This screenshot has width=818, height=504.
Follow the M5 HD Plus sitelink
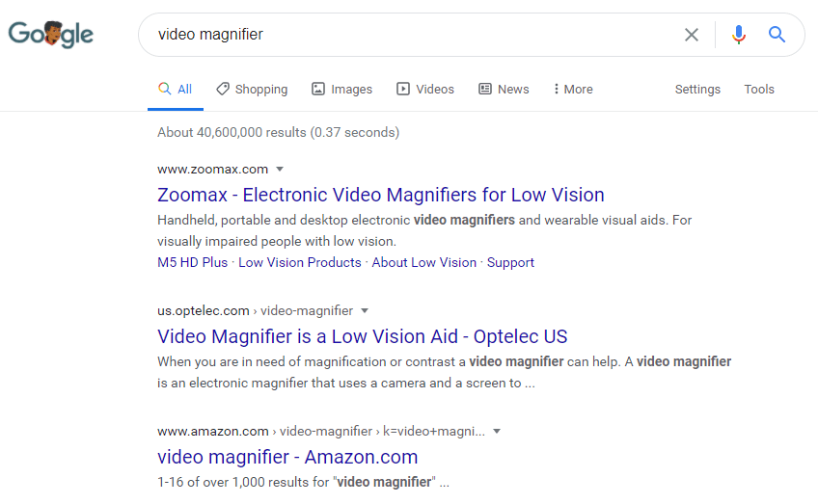193,262
